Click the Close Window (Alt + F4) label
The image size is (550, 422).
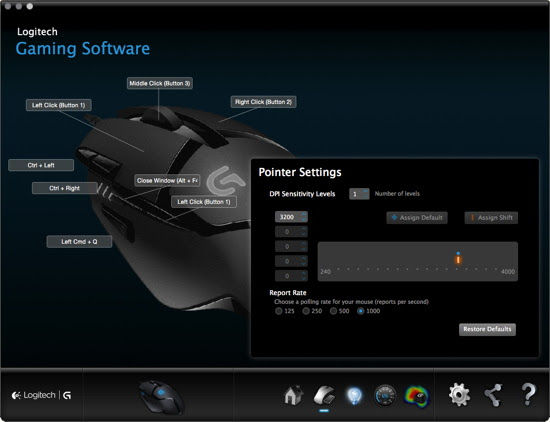[167, 180]
